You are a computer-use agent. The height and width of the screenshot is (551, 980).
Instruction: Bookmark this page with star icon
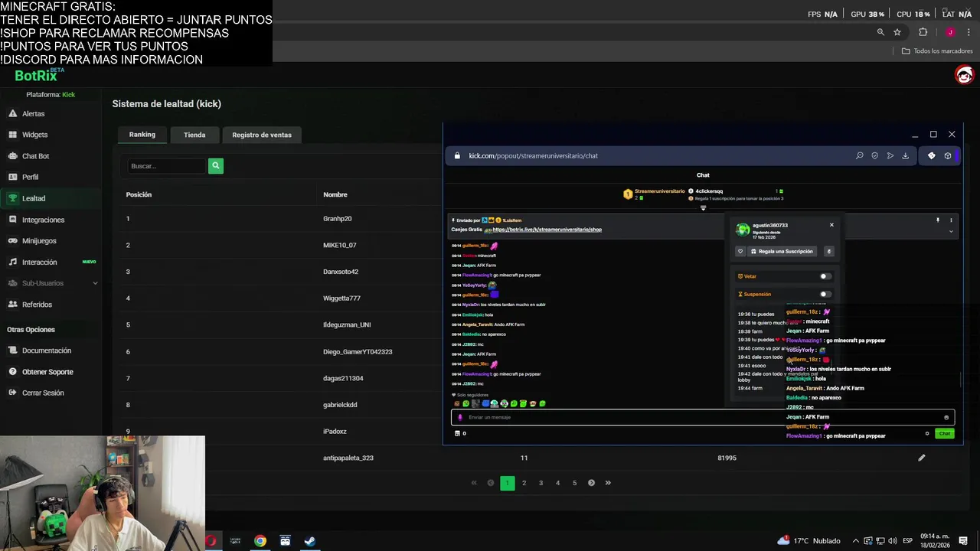(x=897, y=32)
